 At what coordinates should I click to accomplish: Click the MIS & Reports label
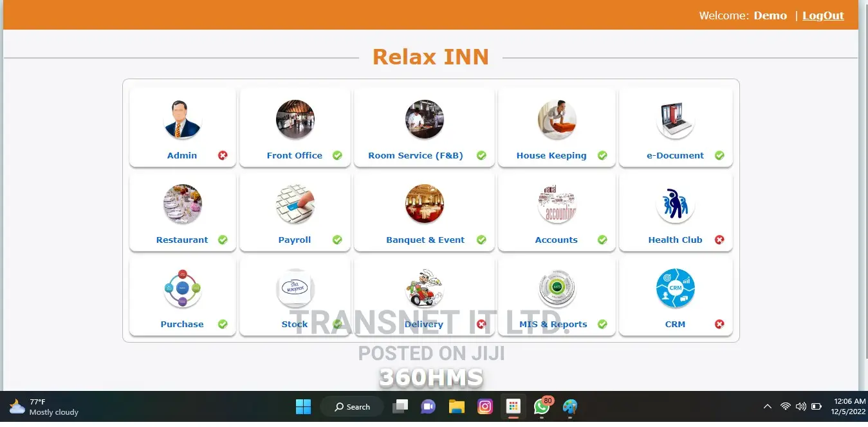point(553,324)
